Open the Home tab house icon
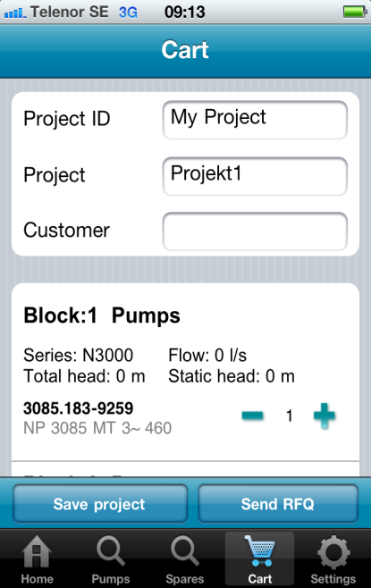The image size is (371, 588). click(37, 559)
